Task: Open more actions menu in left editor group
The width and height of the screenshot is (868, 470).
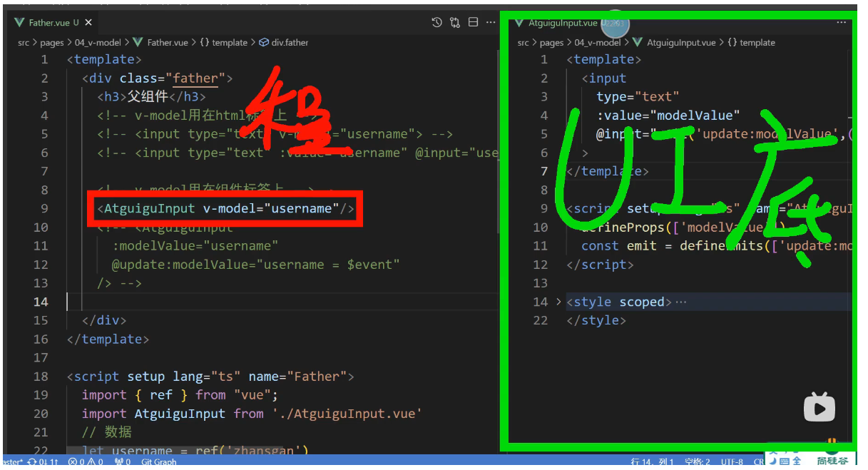Action: tap(491, 23)
